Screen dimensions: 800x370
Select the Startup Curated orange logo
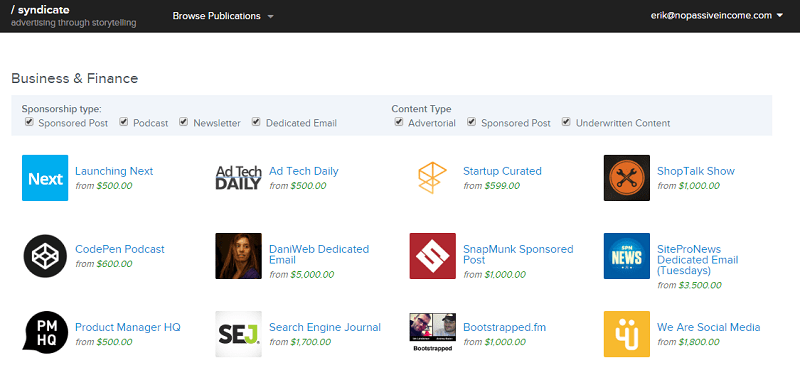[432, 178]
